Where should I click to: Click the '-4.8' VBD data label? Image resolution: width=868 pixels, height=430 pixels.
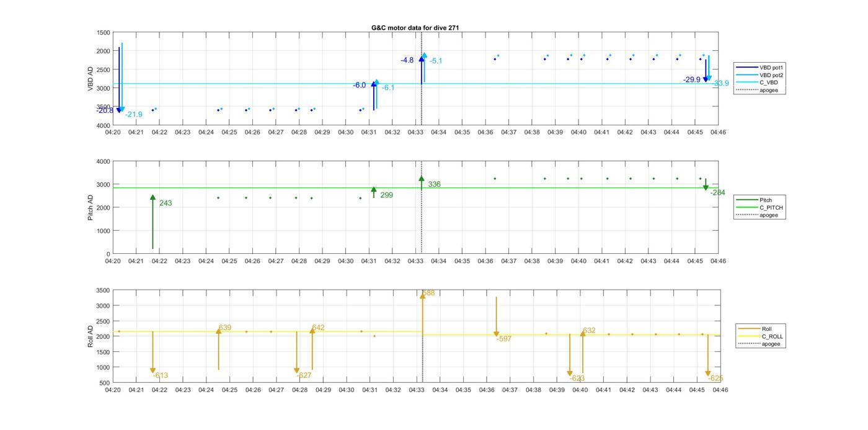point(407,60)
